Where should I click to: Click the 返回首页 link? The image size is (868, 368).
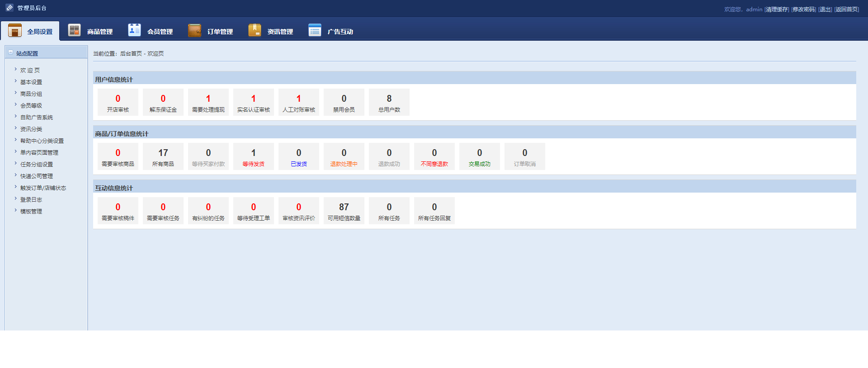coord(847,9)
